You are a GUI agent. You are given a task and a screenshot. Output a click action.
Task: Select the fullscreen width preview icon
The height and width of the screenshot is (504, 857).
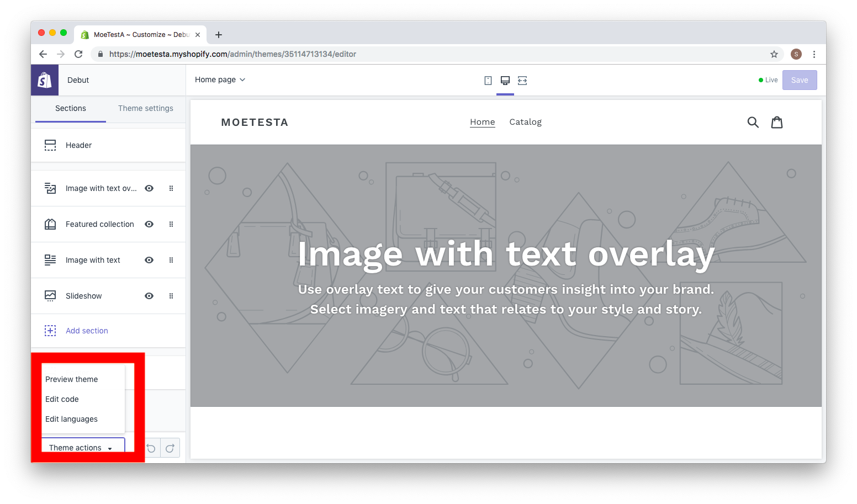click(522, 81)
